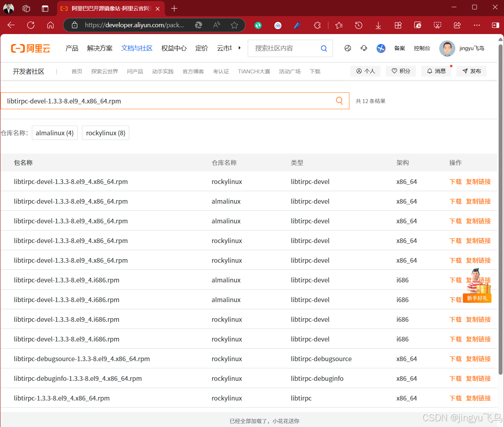
Task: Open the 探索云世界 tab
Action: pyautogui.click(x=105, y=72)
